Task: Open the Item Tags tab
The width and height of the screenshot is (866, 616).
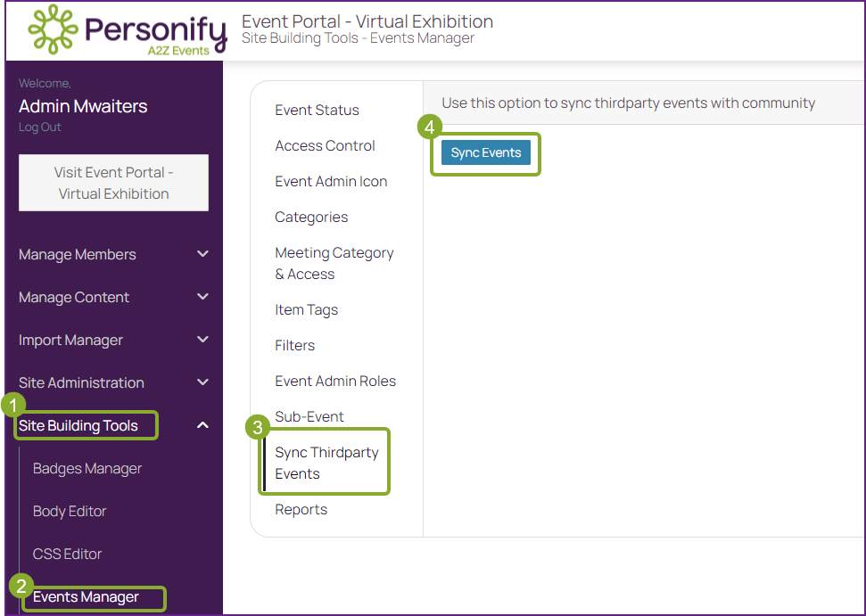Action: click(307, 309)
